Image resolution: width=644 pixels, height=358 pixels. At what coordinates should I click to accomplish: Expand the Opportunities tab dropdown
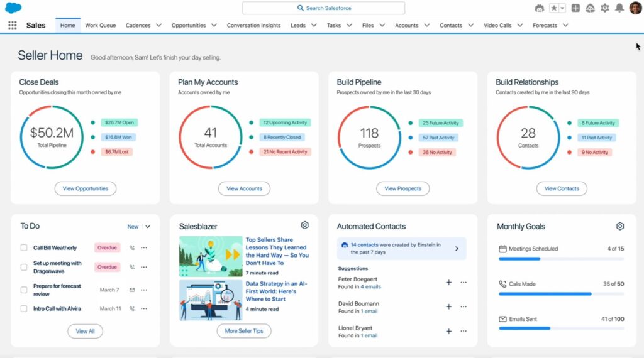pyautogui.click(x=214, y=25)
